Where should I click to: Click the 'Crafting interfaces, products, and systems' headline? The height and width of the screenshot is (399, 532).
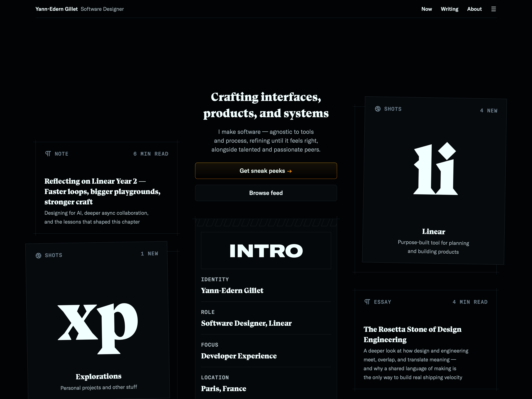point(266,105)
